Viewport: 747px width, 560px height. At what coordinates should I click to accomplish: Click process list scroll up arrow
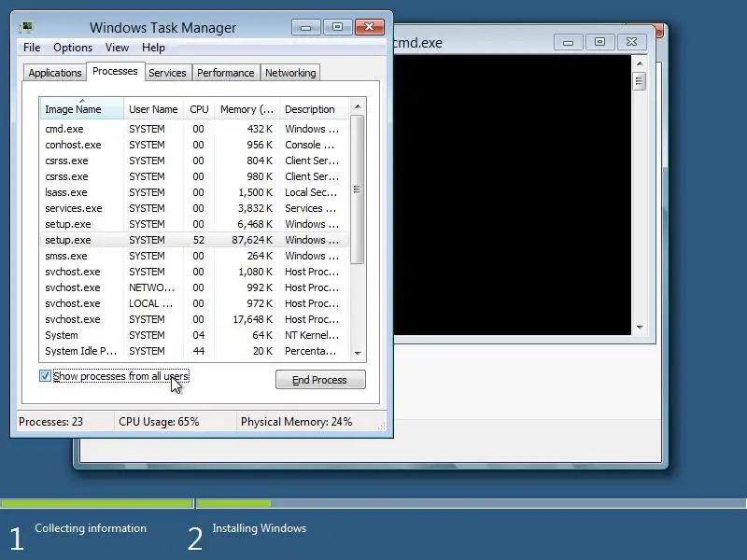point(358,106)
